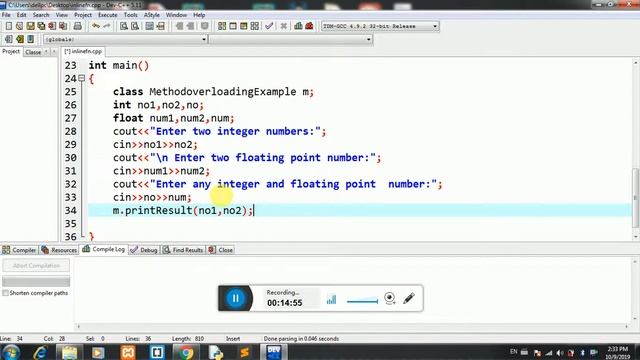Click the Goto function toolbar icon
Viewport: 640px width, 360px height.
149,26
